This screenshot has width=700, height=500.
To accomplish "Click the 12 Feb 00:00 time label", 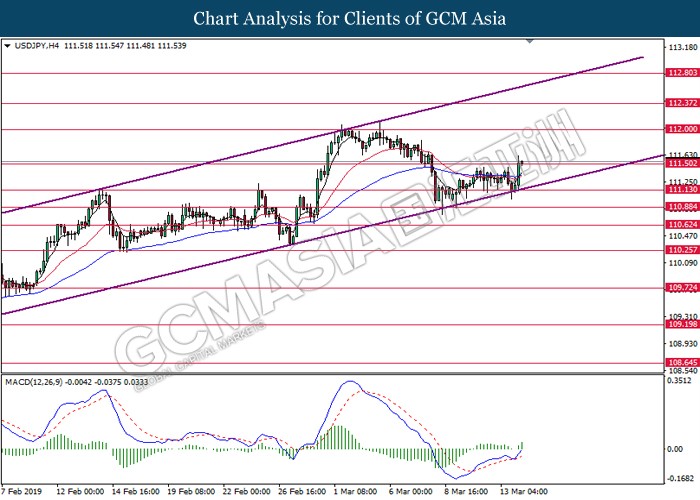I will (x=80, y=492).
